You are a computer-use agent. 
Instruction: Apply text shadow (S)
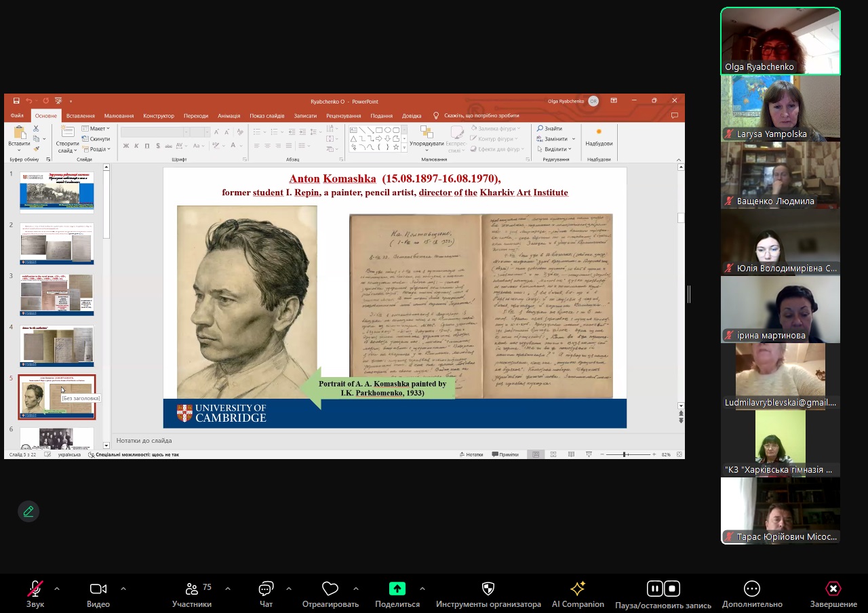(158, 146)
